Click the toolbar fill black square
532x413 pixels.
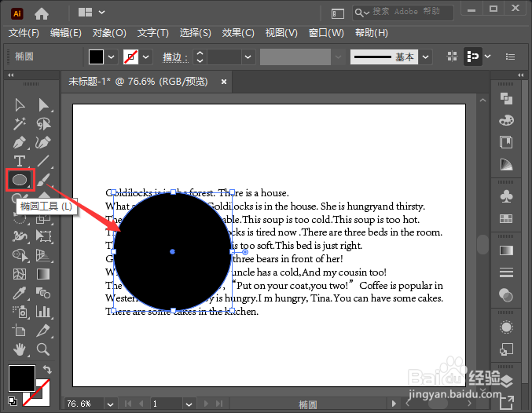coord(22,378)
